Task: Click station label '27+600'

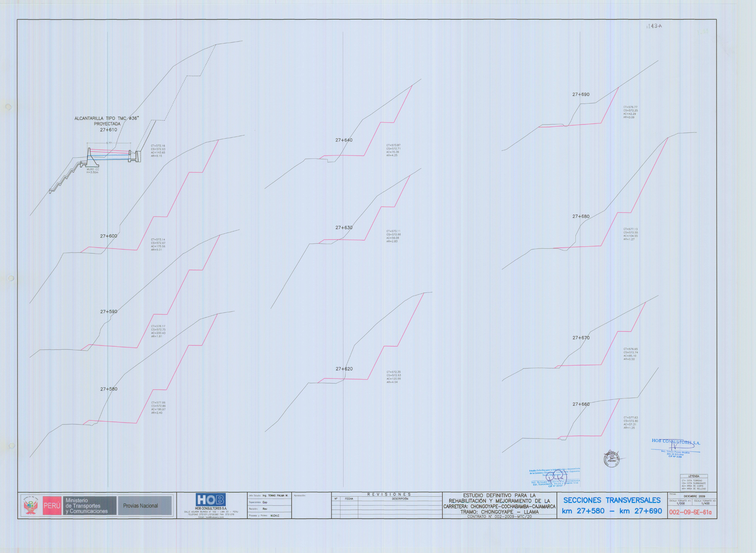Action: pos(108,236)
